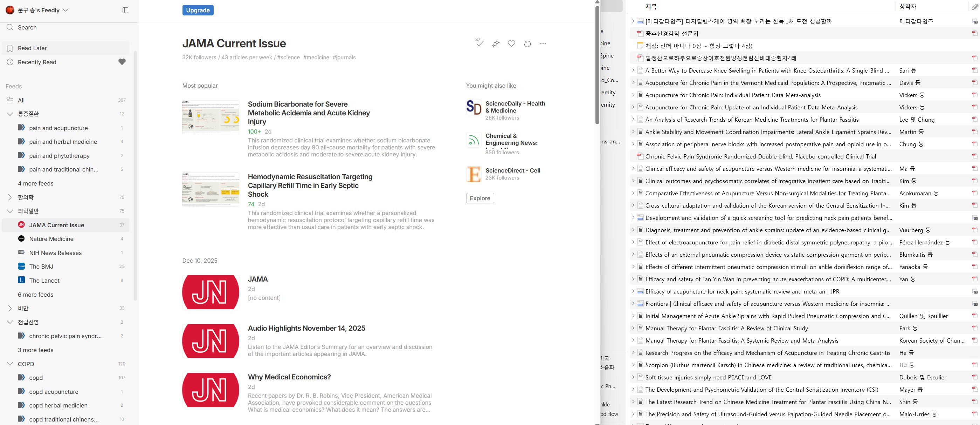Viewport: 980px width, 425px height.
Task: Click the paperclip attachment column header icon
Action: point(975,6)
